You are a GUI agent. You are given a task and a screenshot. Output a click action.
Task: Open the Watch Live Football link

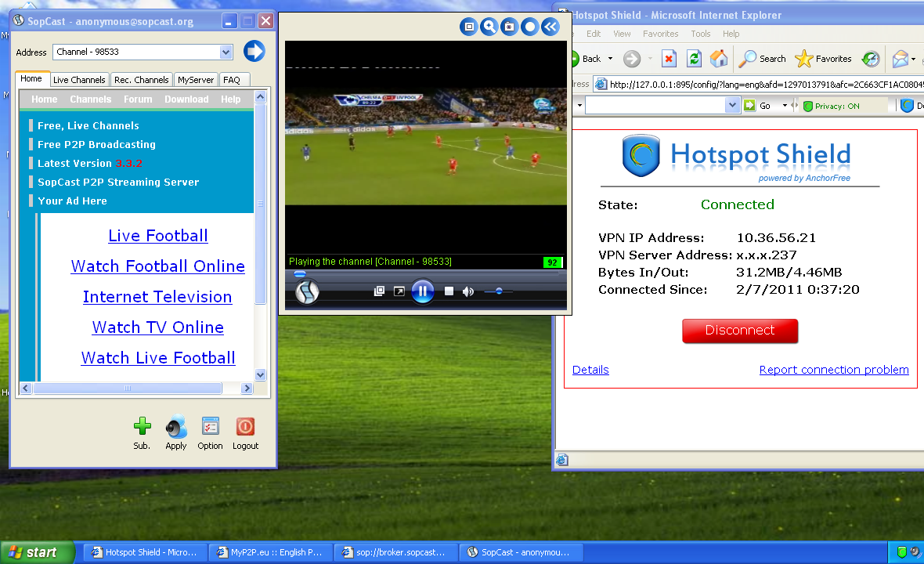pos(158,358)
